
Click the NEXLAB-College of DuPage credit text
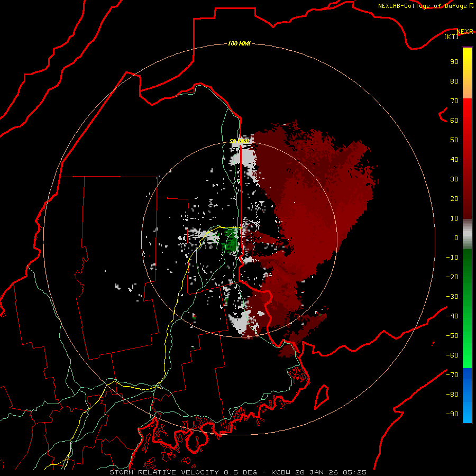(x=425, y=6)
